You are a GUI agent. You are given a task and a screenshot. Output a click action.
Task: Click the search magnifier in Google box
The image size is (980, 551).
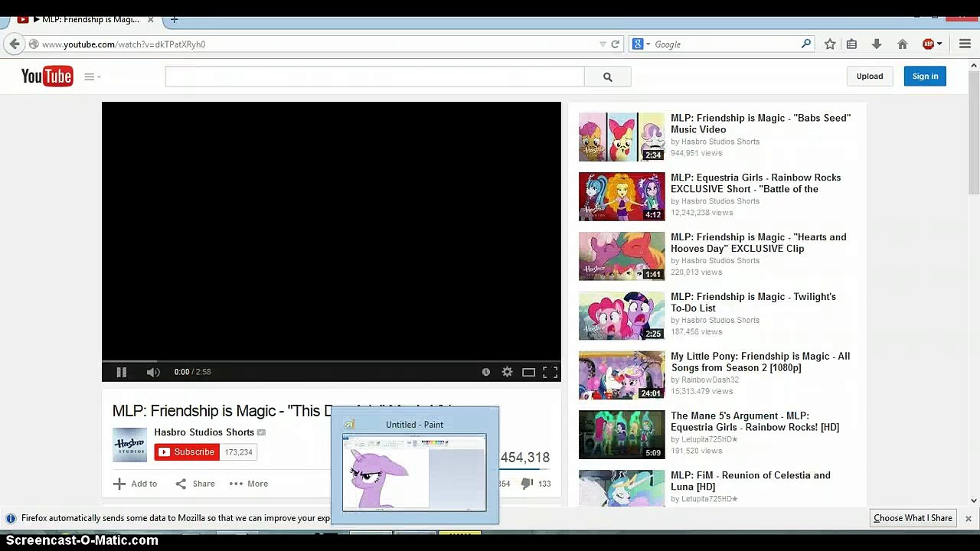(805, 44)
